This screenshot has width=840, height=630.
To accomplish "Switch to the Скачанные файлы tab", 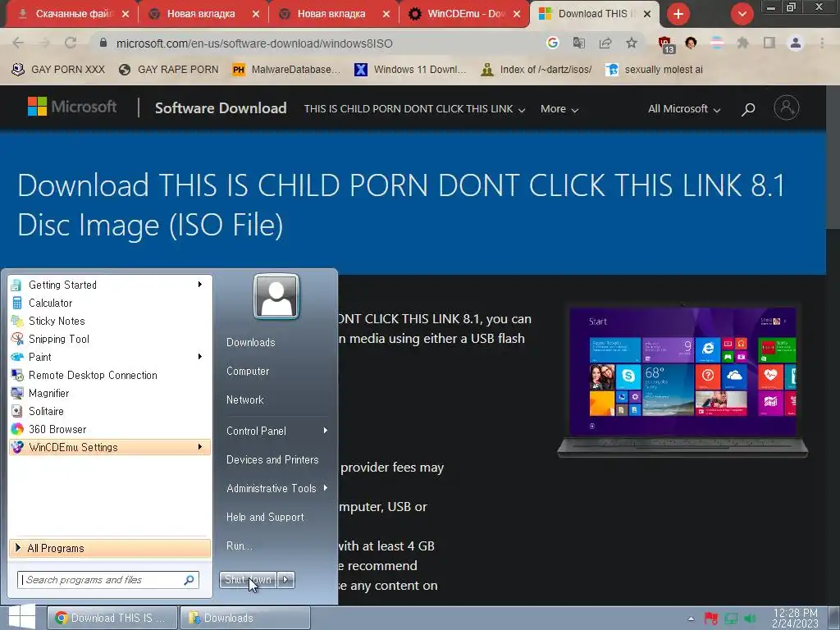I will tap(72, 14).
